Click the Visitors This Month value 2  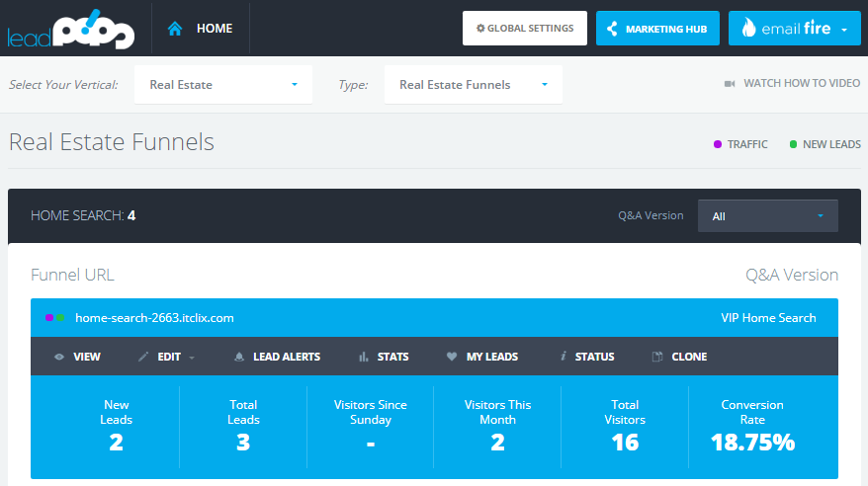pos(497,443)
